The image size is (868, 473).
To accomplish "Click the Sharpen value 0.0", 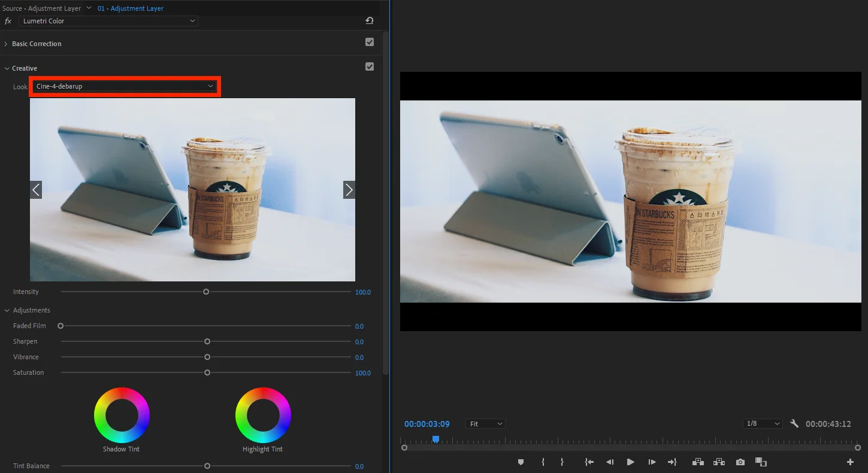I will click(359, 342).
